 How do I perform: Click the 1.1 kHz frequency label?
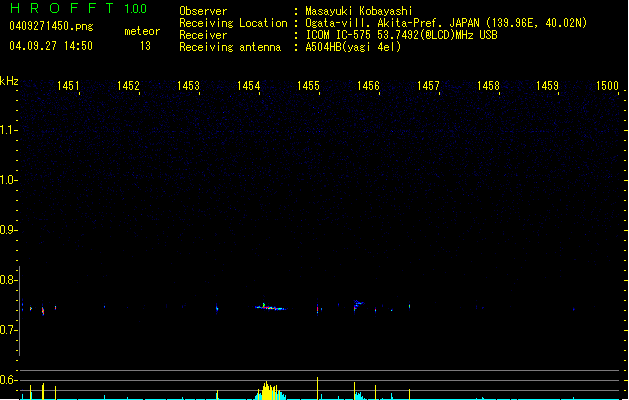click(8, 130)
